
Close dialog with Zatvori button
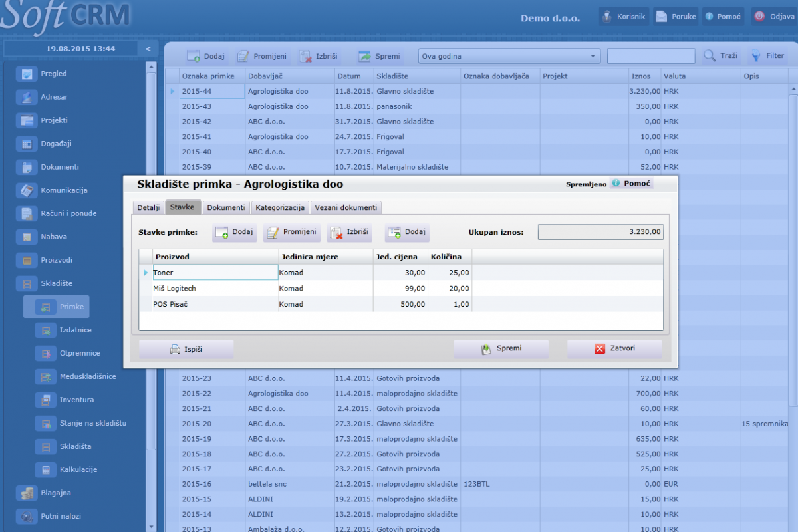tap(614, 349)
